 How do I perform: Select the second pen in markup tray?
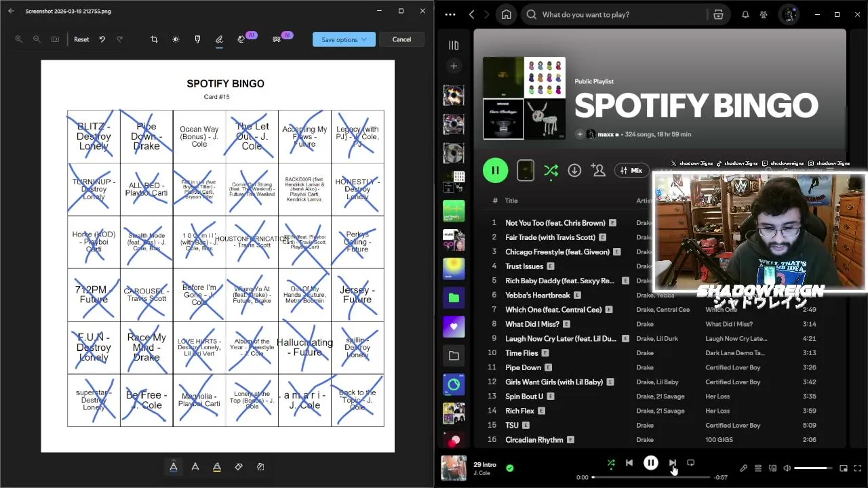(x=195, y=466)
